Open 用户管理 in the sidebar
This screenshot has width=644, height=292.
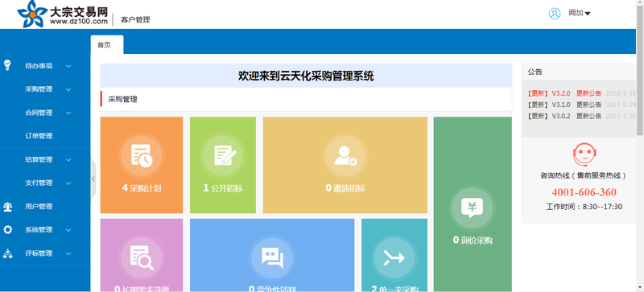[x=39, y=207]
